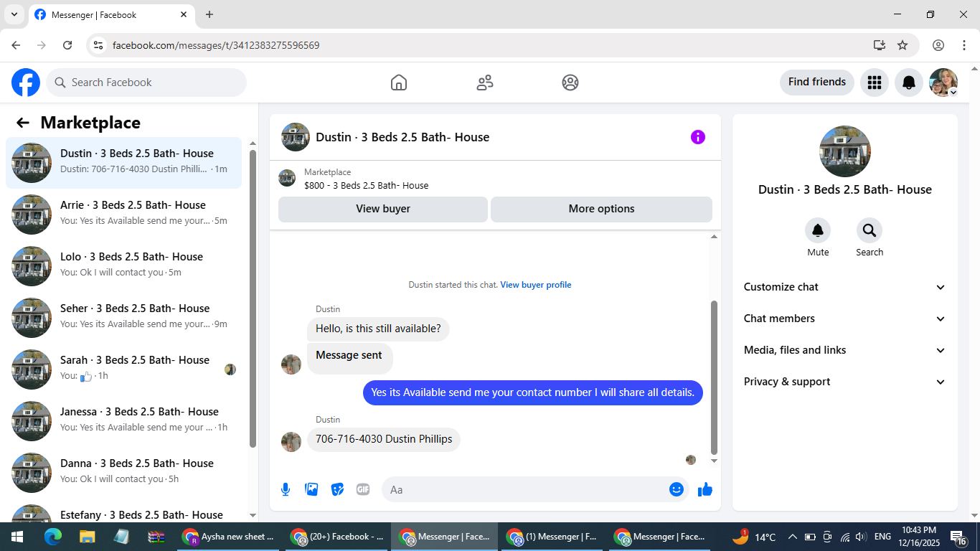
Task: Open the Windows Start menu
Action: 17,537
